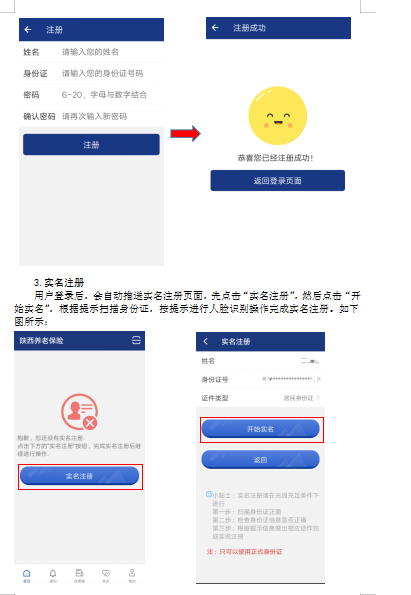Open scan icon in 陕西养老保险 header
The height and width of the screenshot is (595, 411).
136,340
